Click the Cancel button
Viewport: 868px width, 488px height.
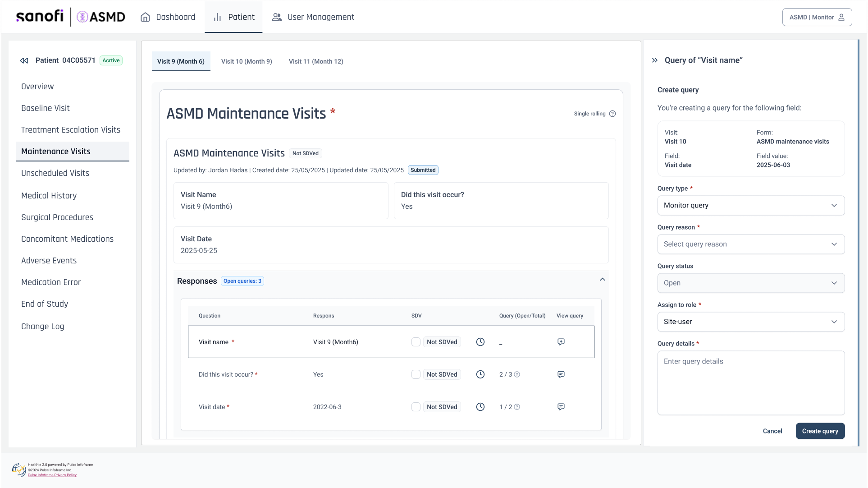point(772,431)
